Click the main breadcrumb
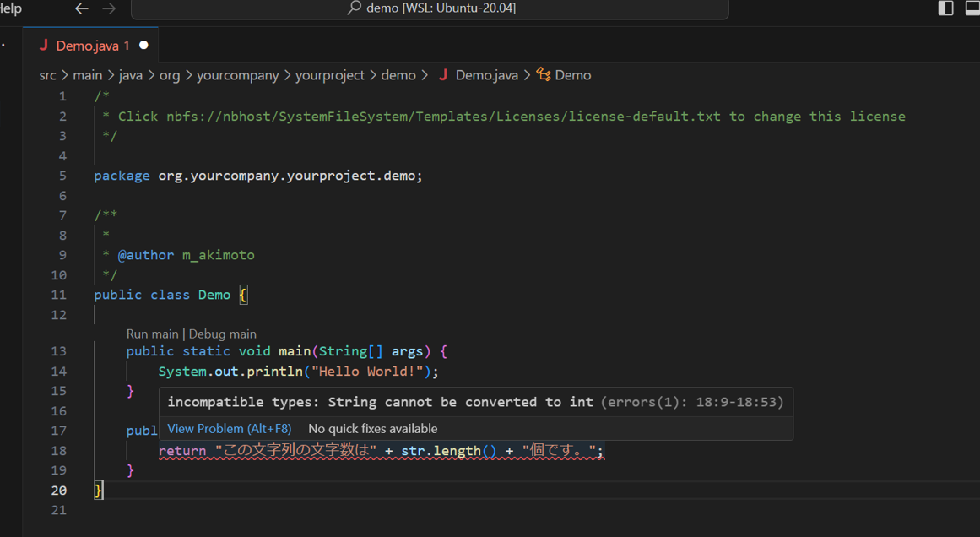Viewport: 980px width, 537px height. coord(88,75)
